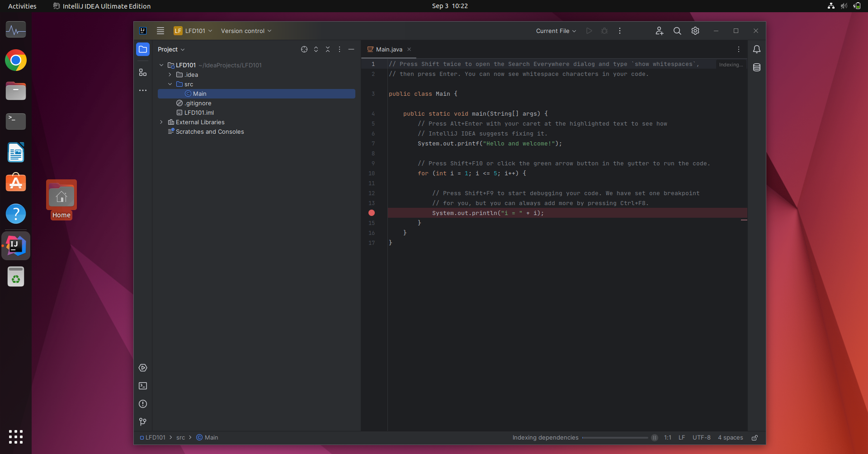Image resolution: width=868 pixels, height=454 pixels.
Task: Collapse the Project tool window with minus icon
Action: tap(352, 49)
